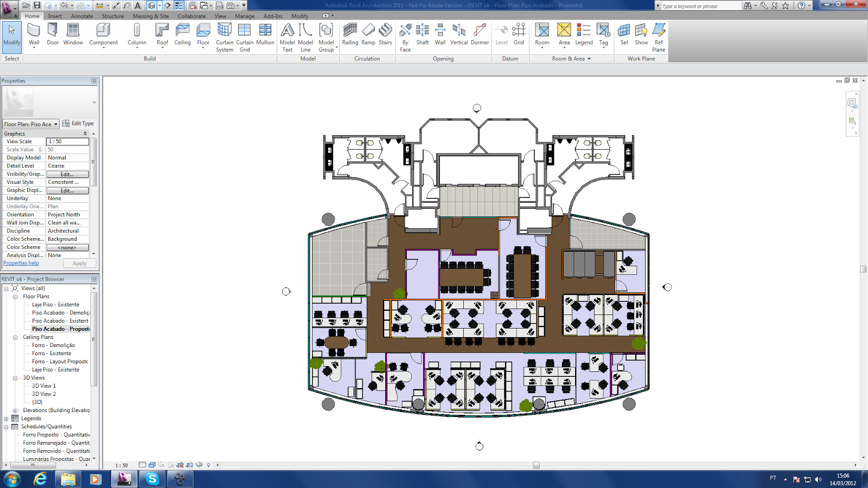Image resolution: width=868 pixels, height=488 pixels.
Task: Activate the Curtain Grid tool
Action: pyautogui.click(x=245, y=37)
